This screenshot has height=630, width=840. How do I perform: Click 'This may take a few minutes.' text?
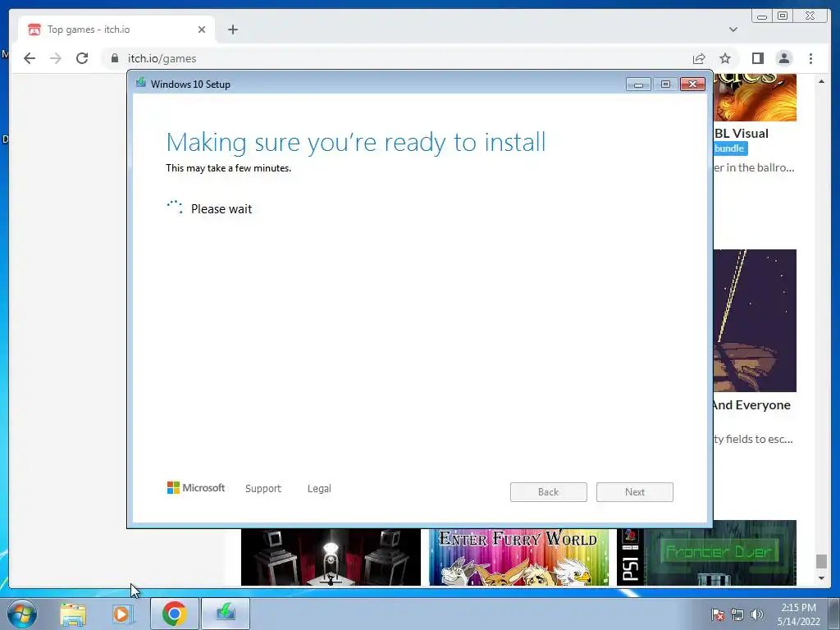tap(228, 168)
